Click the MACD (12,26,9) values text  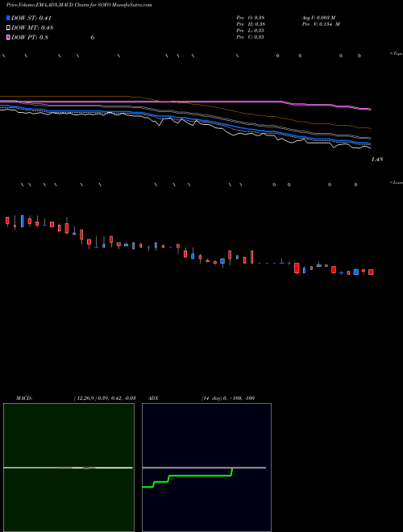105,398
